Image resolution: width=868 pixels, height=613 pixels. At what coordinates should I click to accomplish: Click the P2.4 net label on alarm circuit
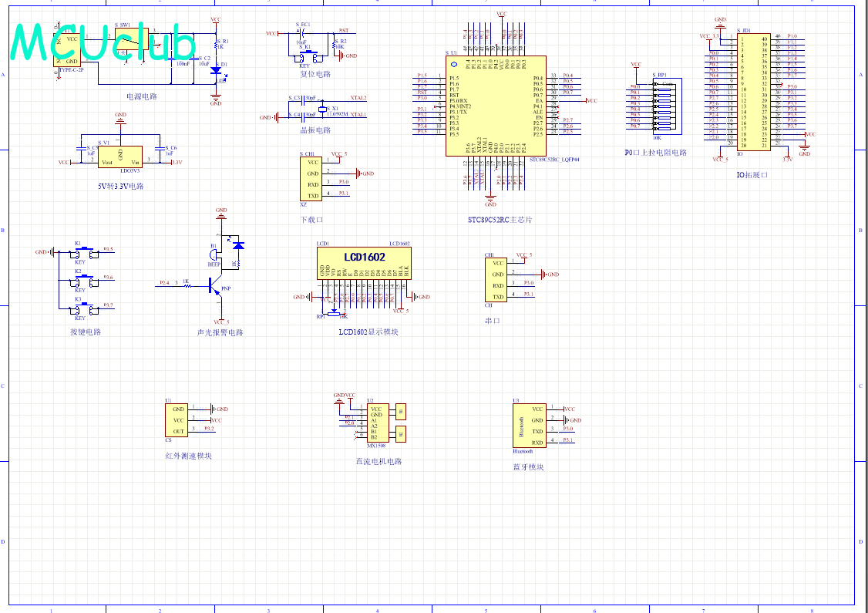(164, 283)
